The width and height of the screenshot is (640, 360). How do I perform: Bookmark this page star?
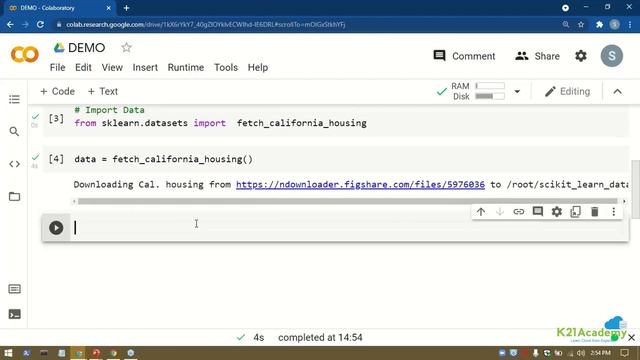tap(581, 24)
